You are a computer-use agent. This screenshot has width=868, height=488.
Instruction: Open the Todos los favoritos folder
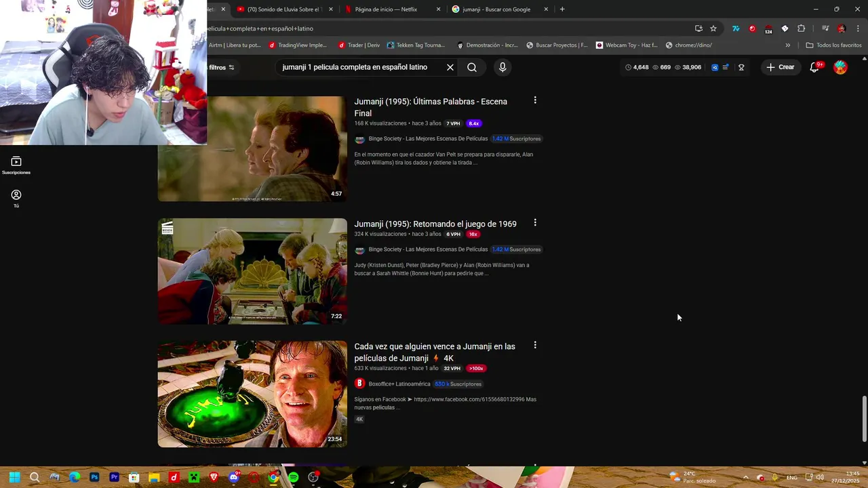pos(833,45)
